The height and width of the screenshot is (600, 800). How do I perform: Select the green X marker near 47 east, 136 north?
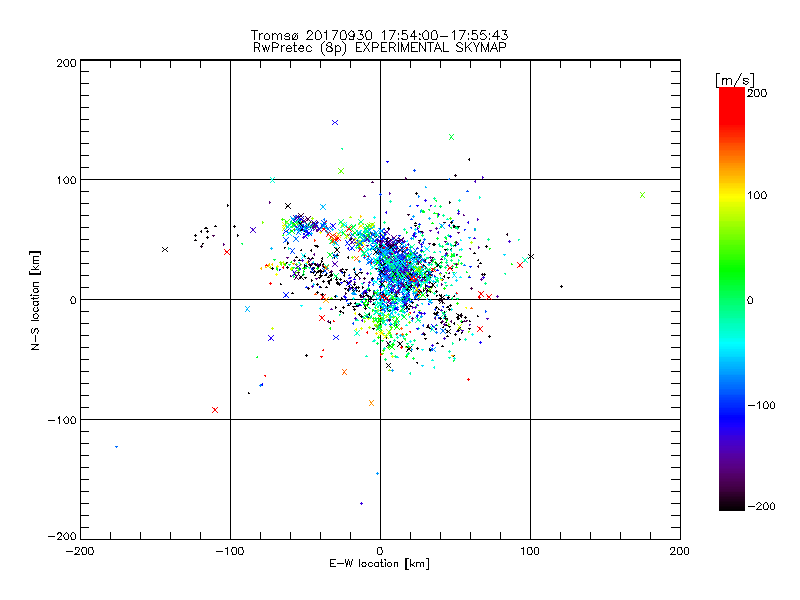coord(451,137)
